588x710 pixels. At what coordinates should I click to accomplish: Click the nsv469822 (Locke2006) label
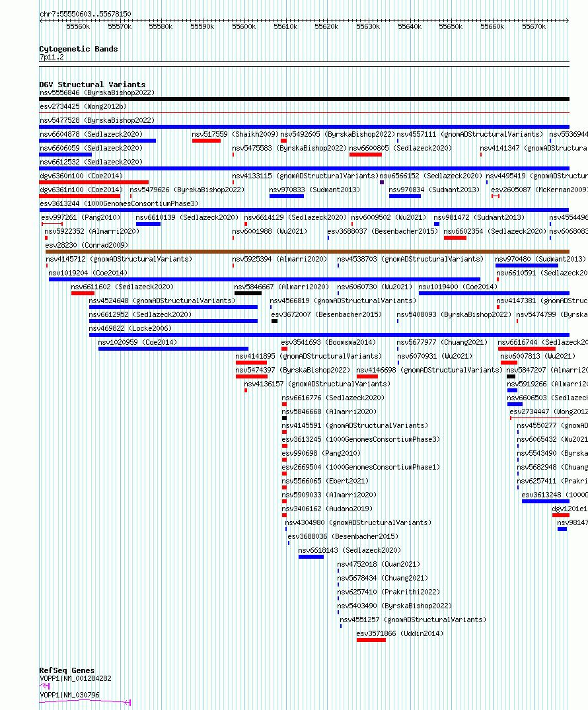tap(130, 328)
